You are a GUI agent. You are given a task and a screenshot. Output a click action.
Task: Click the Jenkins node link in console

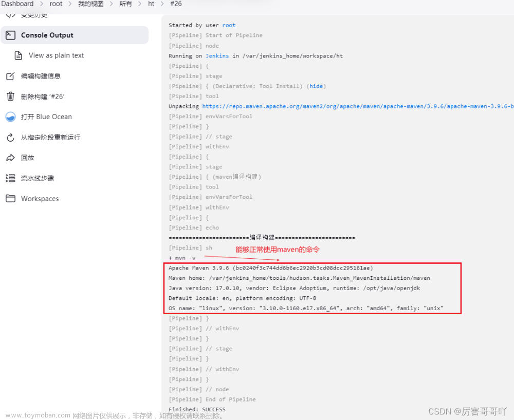[217, 55]
